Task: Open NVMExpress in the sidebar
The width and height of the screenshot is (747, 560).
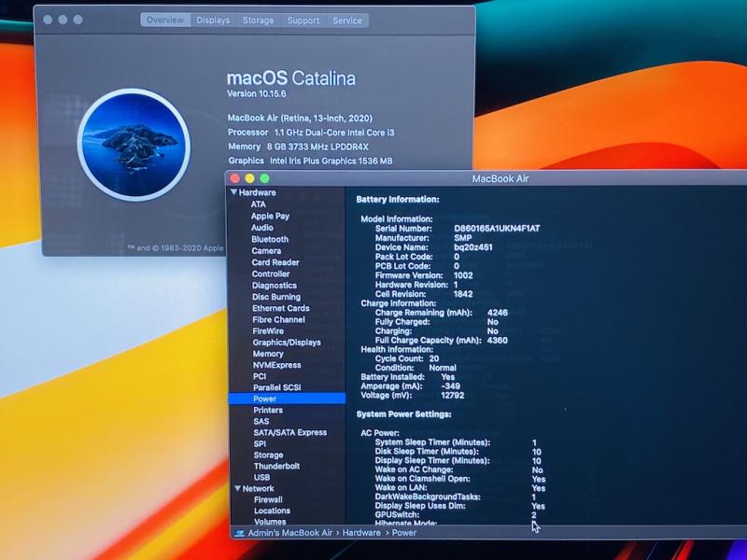Action: coord(277,365)
